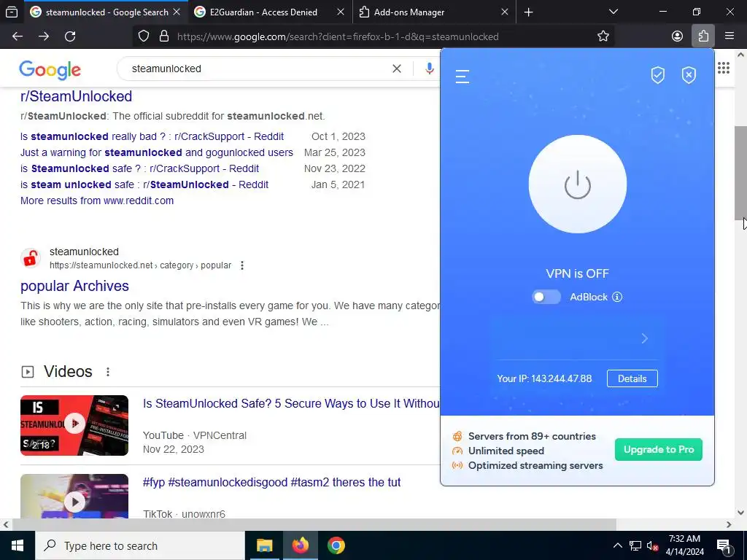Start voice search microphone

(429, 69)
